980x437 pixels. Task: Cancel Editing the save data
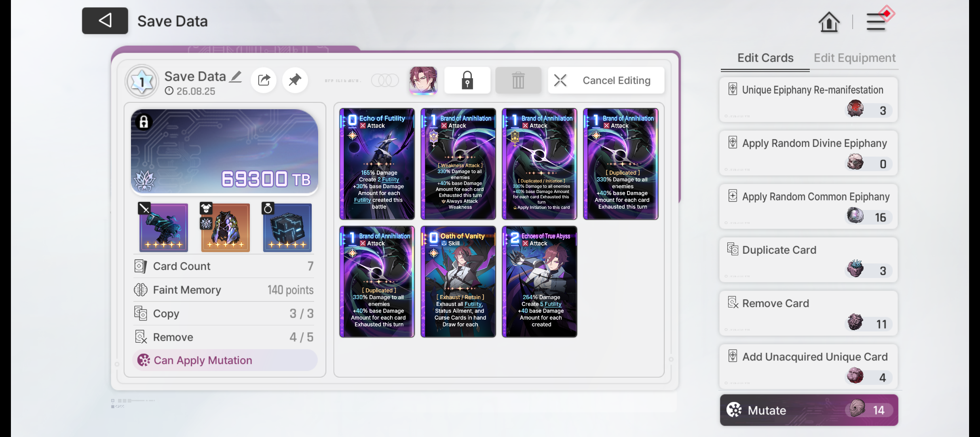(606, 80)
